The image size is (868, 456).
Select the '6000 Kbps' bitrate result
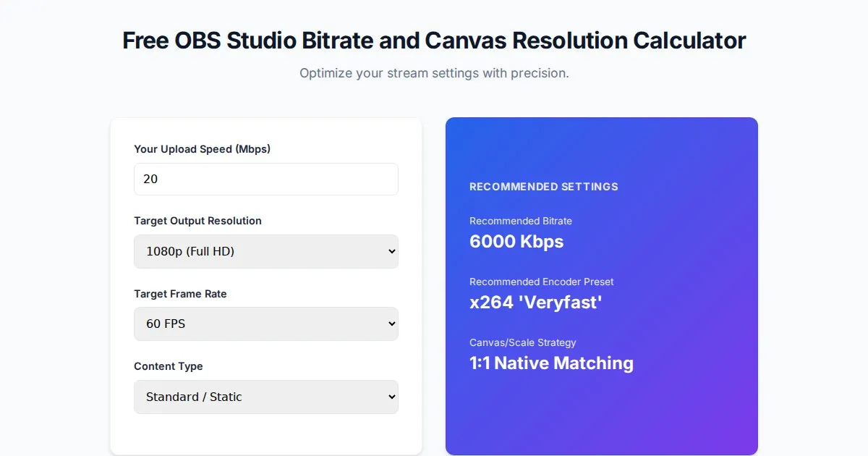[x=516, y=241]
